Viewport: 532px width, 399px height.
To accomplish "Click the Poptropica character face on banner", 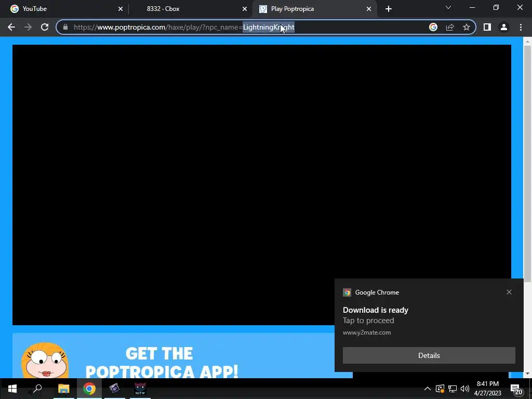I will (x=45, y=361).
